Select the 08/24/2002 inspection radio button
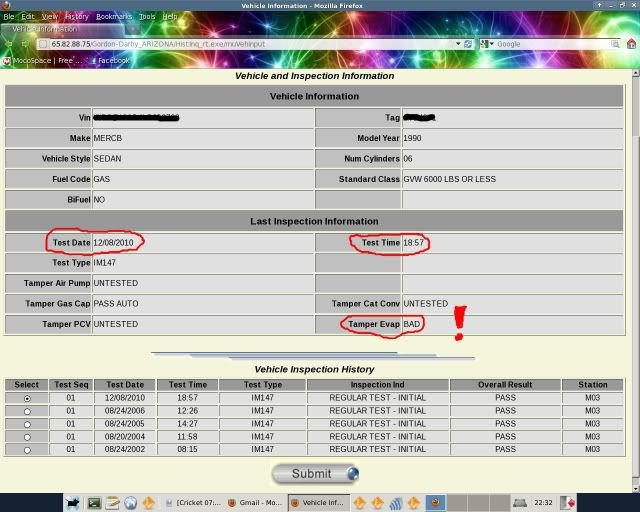The height and width of the screenshot is (512, 640). click(x=27, y=450)
